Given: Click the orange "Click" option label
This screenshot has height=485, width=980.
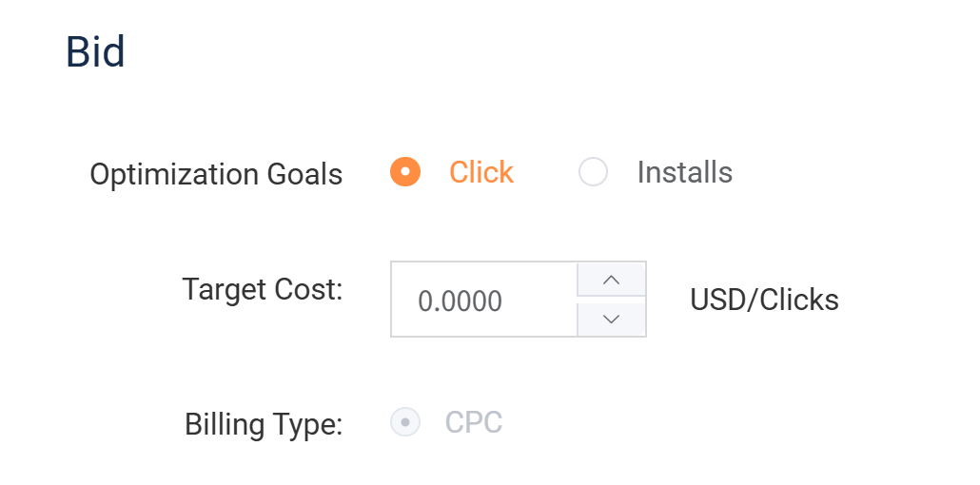Looking at the screenshot, I should (x=480, y=172).
